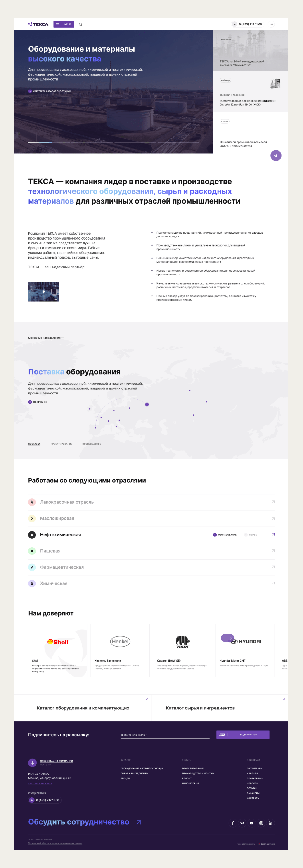The height and width of the screenshot is (868, 303).
Task: Focus the Введите ваш email input field
Action: coord(165,735)
